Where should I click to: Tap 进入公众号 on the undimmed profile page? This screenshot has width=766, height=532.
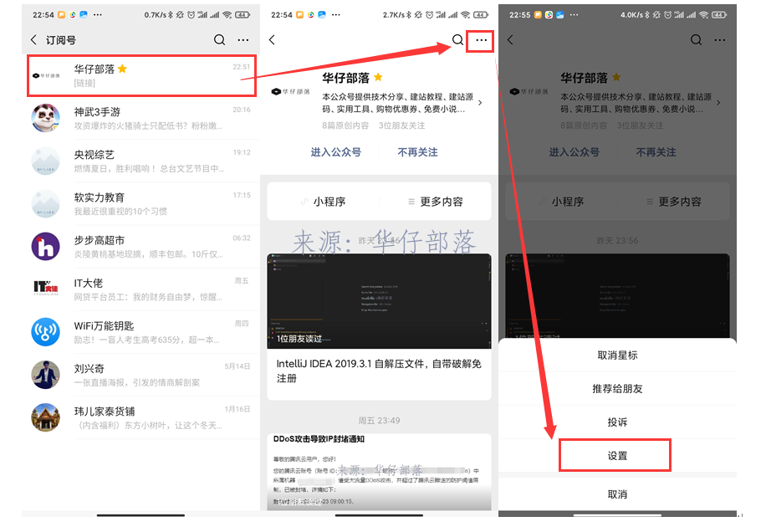tap(336, 152)
